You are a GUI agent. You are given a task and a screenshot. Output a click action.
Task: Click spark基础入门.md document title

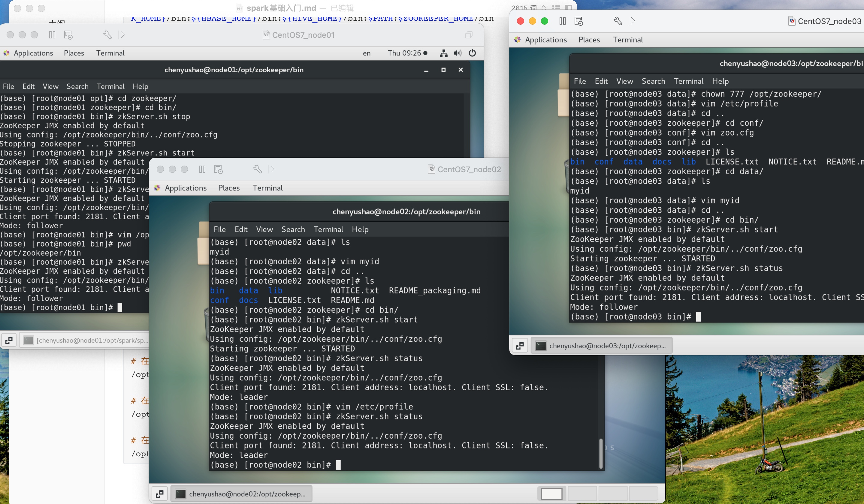281,8
